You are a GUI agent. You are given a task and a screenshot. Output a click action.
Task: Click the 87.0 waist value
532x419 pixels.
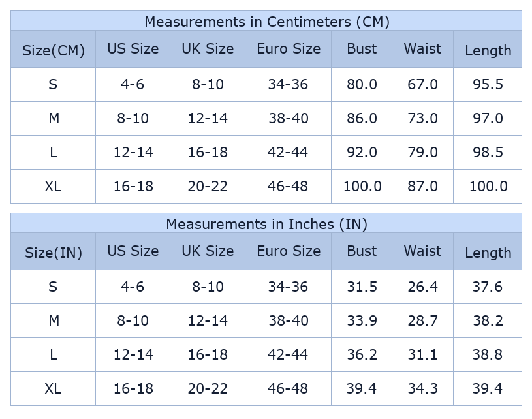click(x=422, y=187)
